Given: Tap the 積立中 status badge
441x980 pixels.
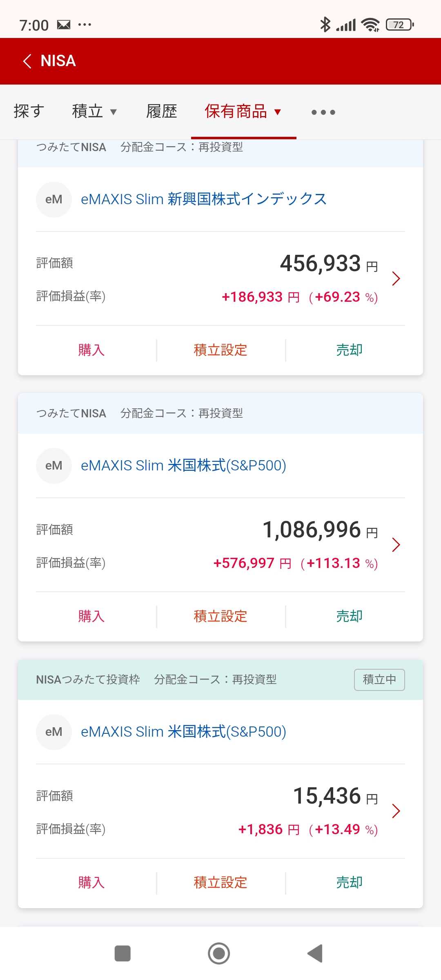Looking at the screenshot, I should 379,679.
